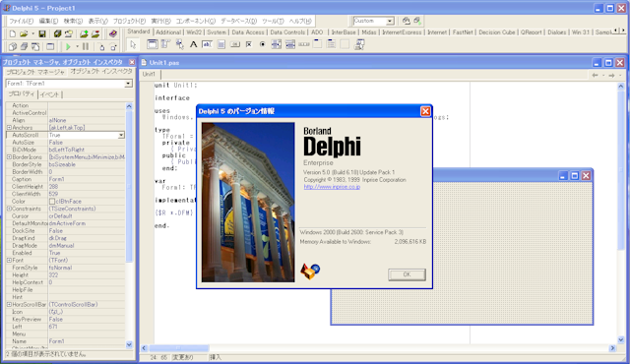Image resolution: width=630 pixels, height=364 pixels.
Task: Select the Label 'A' component
Action: tap(193, 44)
